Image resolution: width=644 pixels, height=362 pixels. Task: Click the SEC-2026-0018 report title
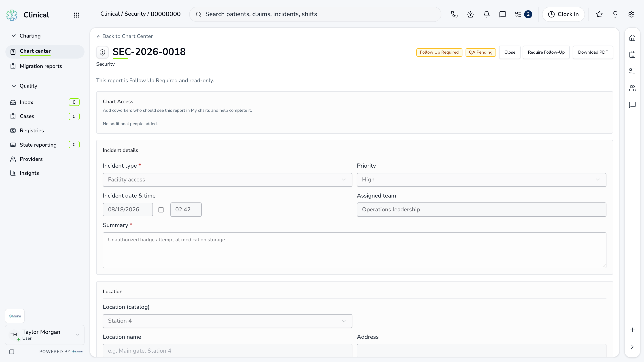149,52
